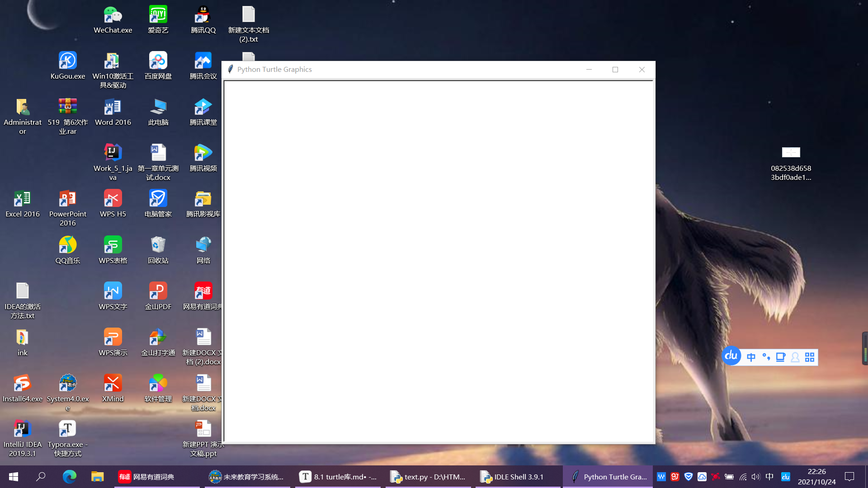Open taskbar search magnifier
The height and width of the screenshot is (488, 868).
pos(41,477)
